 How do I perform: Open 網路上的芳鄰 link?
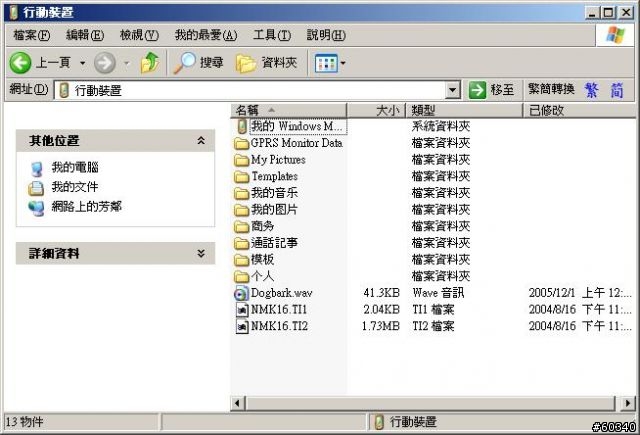(87, 206)
